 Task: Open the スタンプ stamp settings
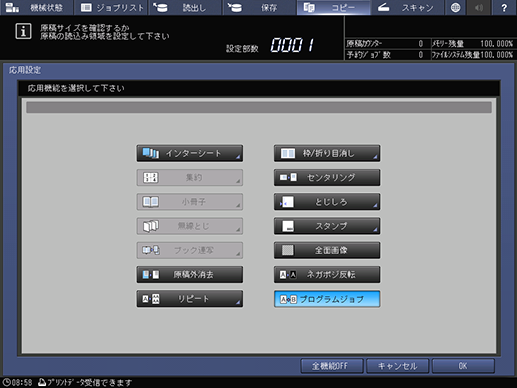(x=327, y=226)
